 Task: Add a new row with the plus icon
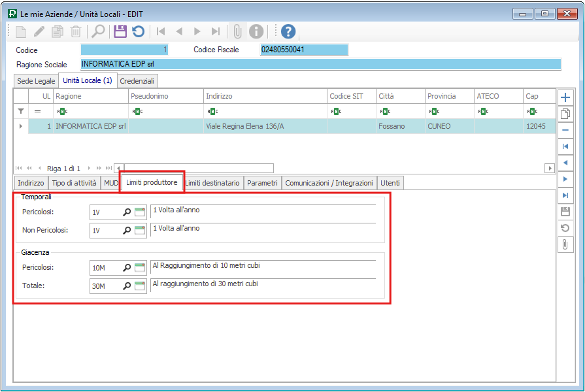(565, 97)
